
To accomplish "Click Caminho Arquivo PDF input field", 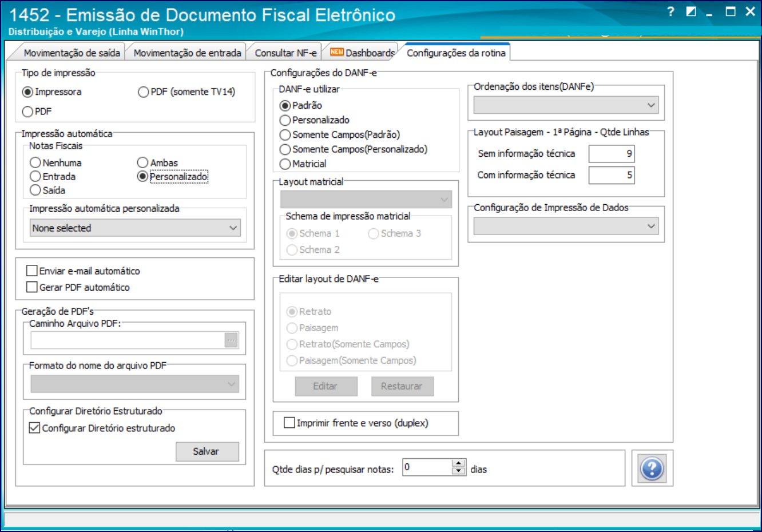I will [x=128, y=340].
